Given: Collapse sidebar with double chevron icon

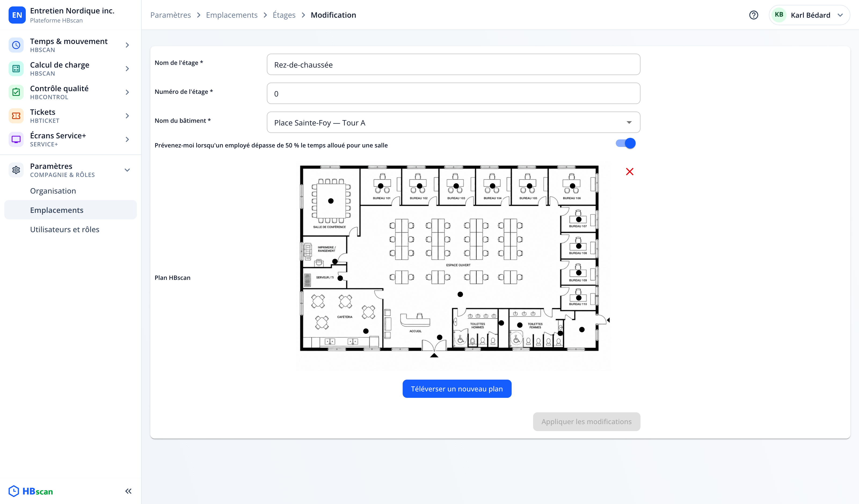Looking at the screenshot, I should click(128, 491).
